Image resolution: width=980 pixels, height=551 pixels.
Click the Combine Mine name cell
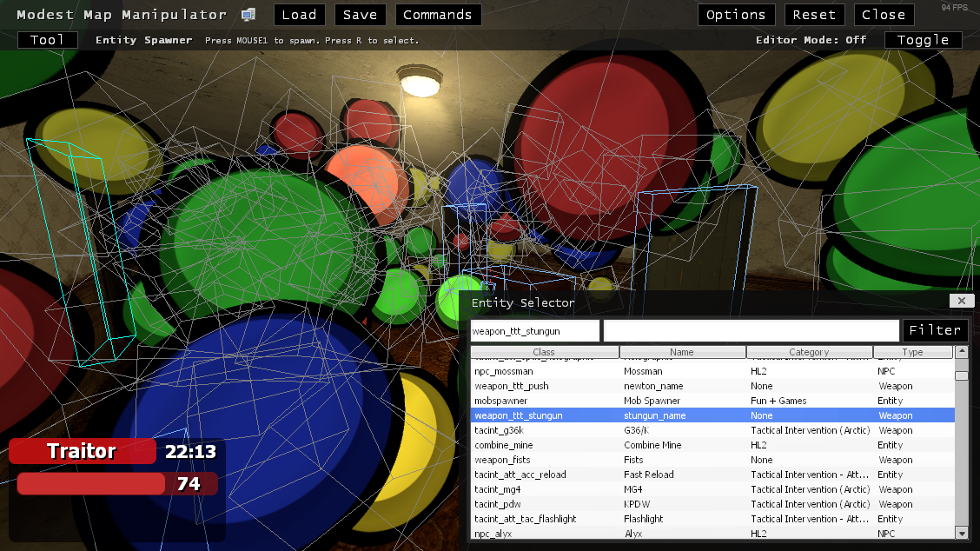[652, 445]
